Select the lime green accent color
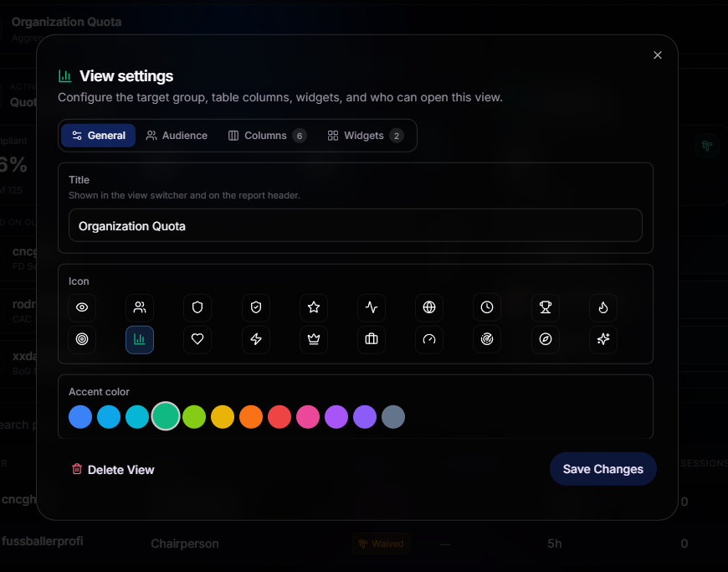 [x=194, y=417]
